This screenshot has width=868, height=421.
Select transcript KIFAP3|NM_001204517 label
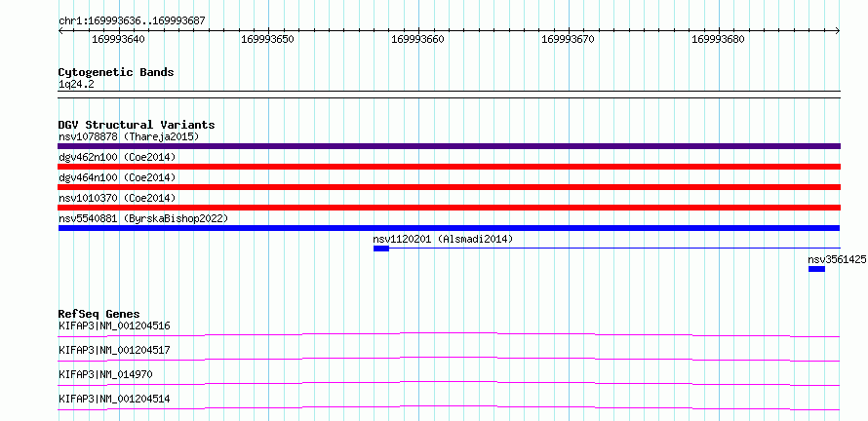pos(114,350)
